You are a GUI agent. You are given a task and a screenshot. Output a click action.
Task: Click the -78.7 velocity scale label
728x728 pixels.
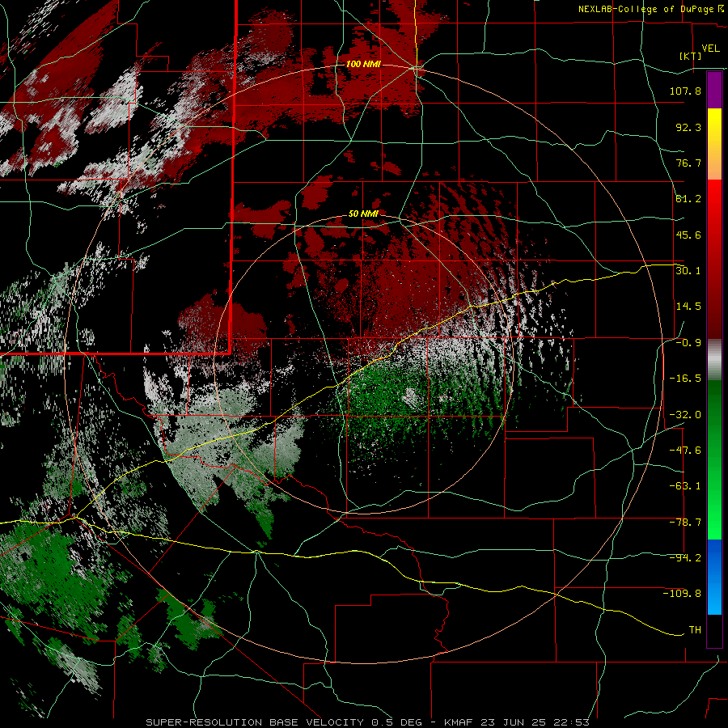point(685,523)
